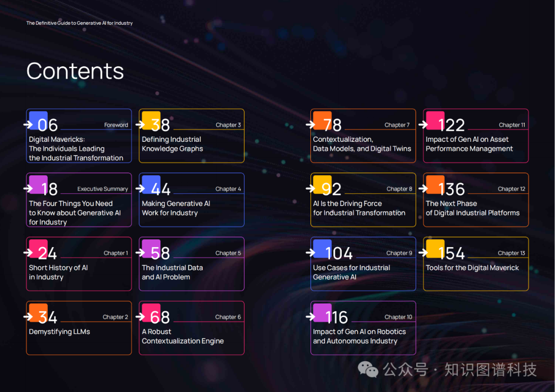Click the arrow icon beside page 34

pos(28,316)
